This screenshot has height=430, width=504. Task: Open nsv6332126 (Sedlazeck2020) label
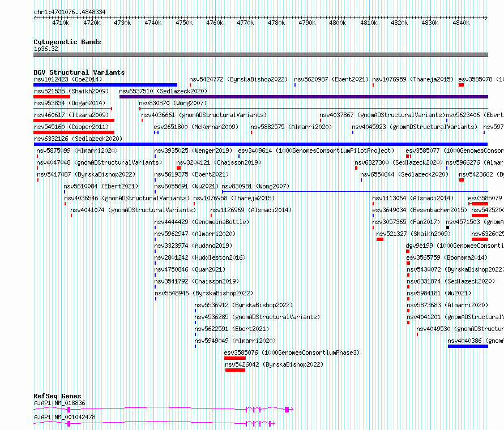(78, 139)
